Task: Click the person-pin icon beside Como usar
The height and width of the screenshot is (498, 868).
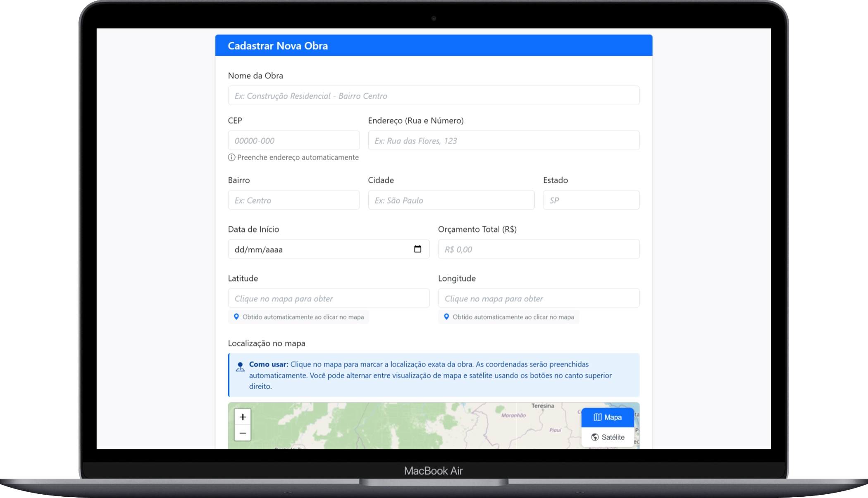Action: click(x=240, y=367)
